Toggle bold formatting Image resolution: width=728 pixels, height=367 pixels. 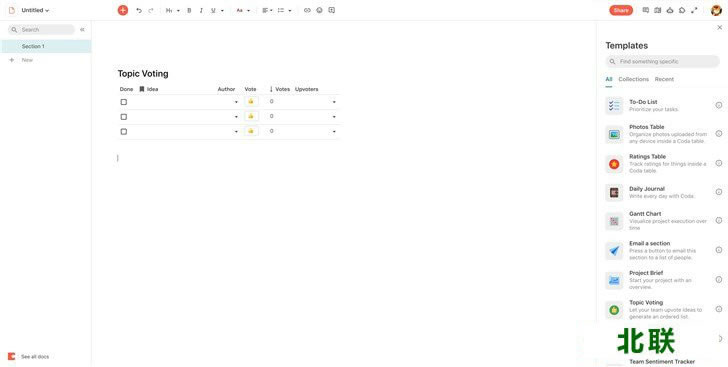[189, 10]
